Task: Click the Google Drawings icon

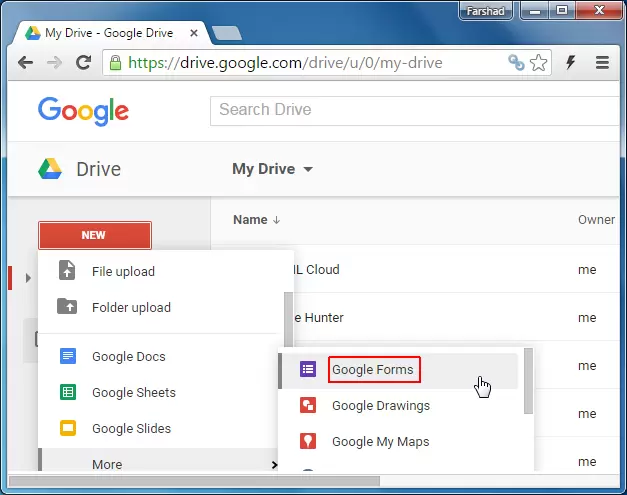Action: (307, 405)
